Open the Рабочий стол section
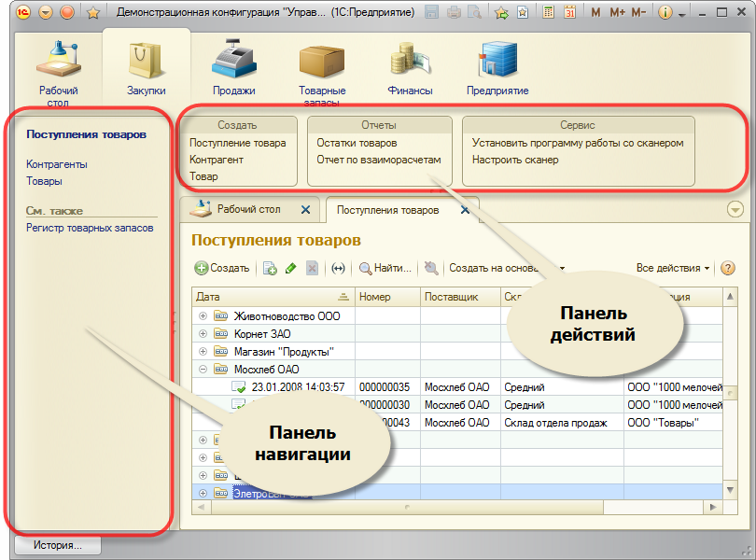The width and height of the screenshot is (756, 560). 59,74
